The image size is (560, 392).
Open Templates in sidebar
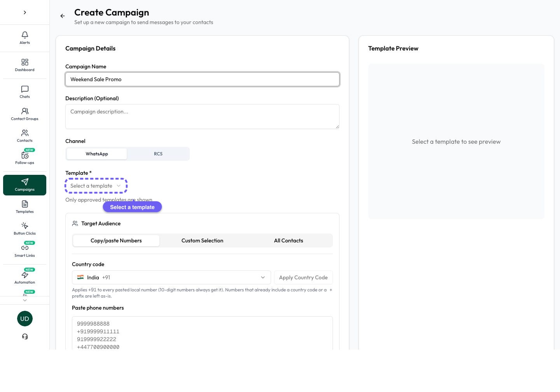24,207
